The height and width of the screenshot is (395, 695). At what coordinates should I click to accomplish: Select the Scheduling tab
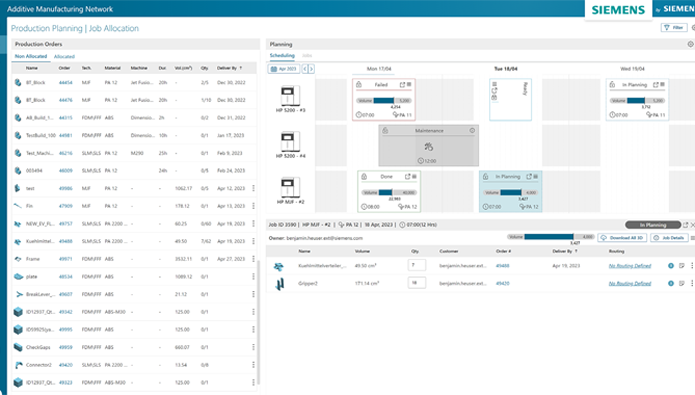click(282, 55)
